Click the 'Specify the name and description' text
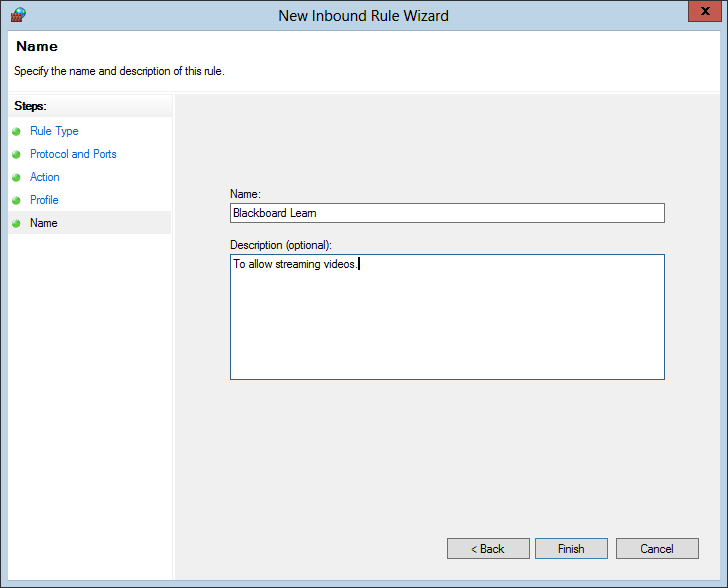The image size is (728, 588). click(119, 71)
